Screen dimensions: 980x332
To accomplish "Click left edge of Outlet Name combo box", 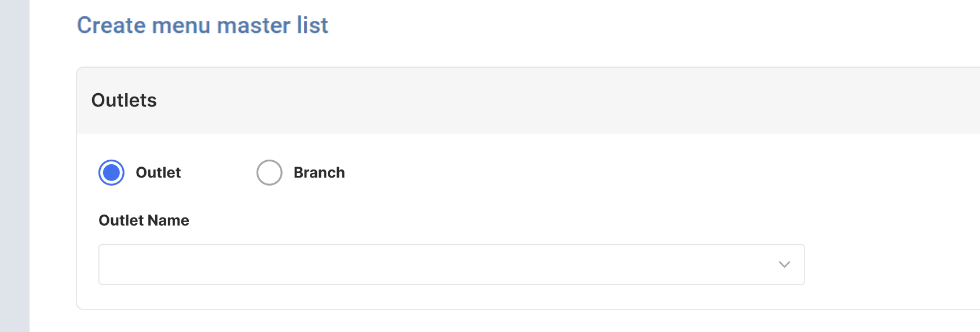I will [x=107, y=264].
